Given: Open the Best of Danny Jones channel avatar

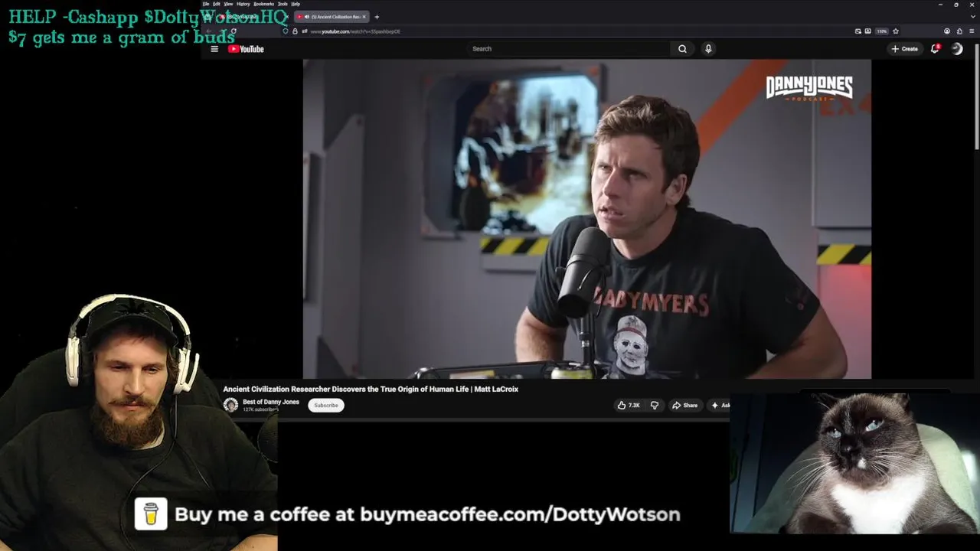Looking at the screenshot, I should [230, 405].
